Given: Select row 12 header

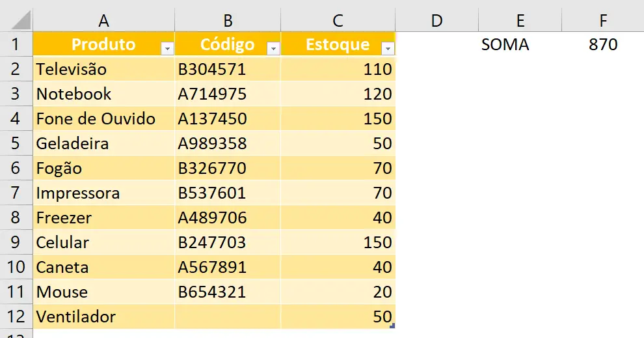Looking at the screenshot, I should 16,317.
